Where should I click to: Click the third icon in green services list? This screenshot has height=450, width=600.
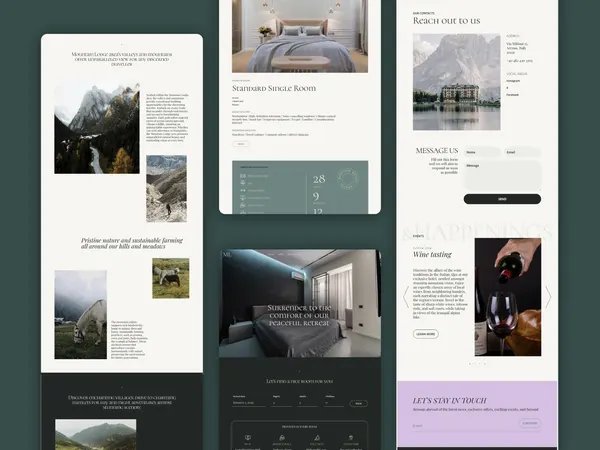[x=243, y=190]
